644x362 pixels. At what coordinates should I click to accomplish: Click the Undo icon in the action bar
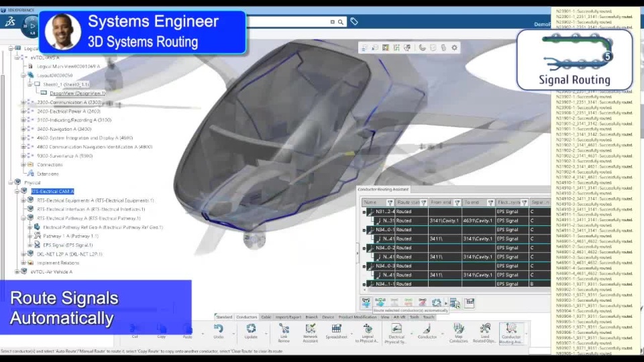point(219,328)
